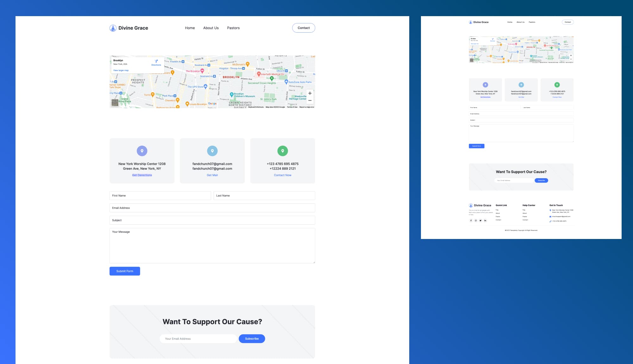
Task: Click the Directions arrow icon on the large map
Action: 156,61
